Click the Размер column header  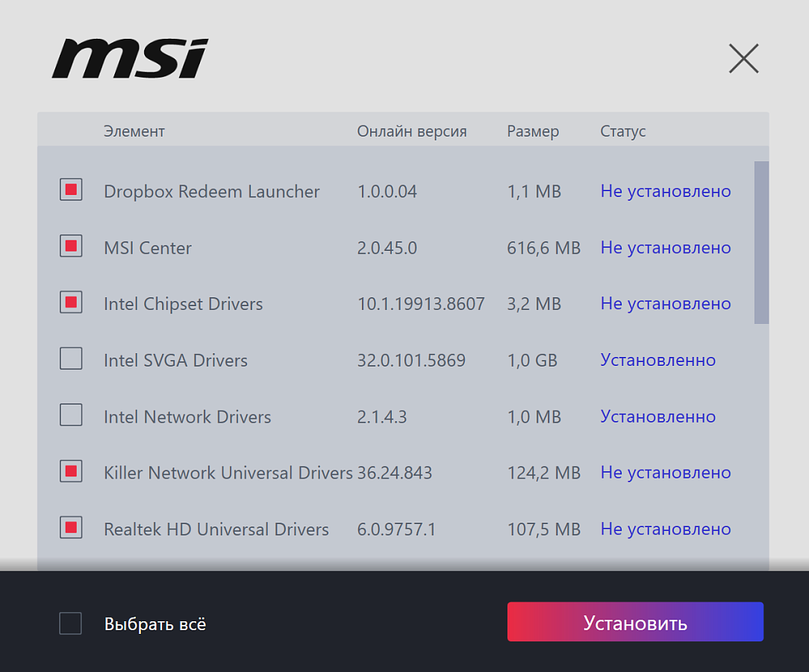533,131
